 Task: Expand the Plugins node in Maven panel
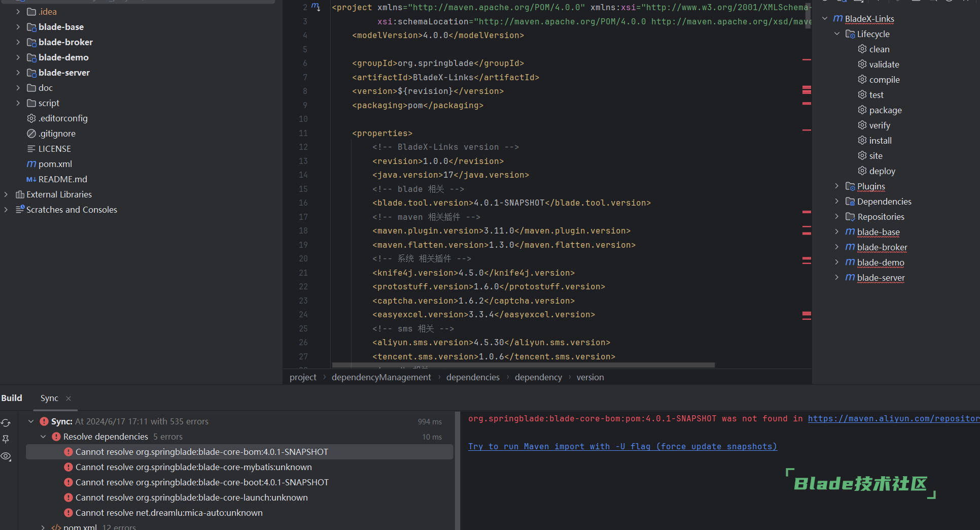837,186
